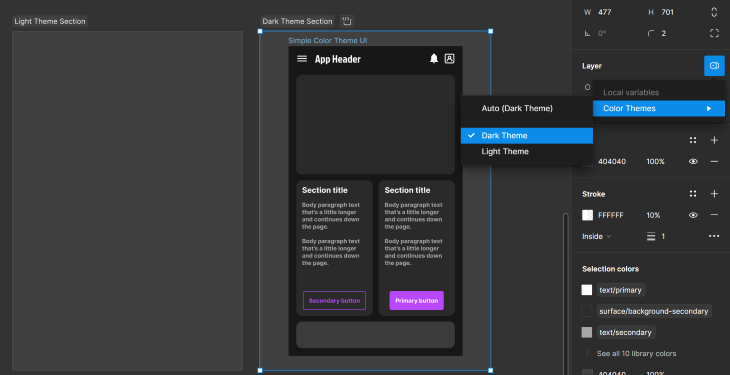730x375 pixels.
Task: Select the Simple Color Theme UI frame label
Action: click(x=328, y=41)
